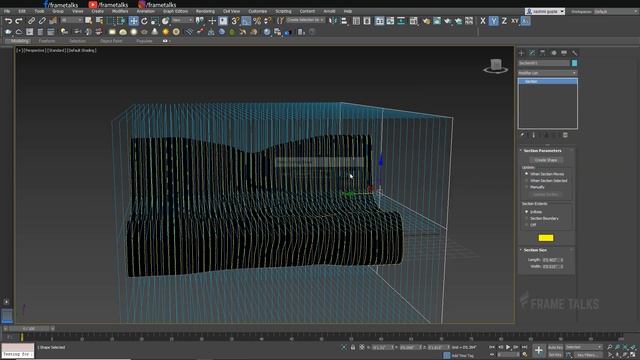Click the object name input field

tap(544, 63)
